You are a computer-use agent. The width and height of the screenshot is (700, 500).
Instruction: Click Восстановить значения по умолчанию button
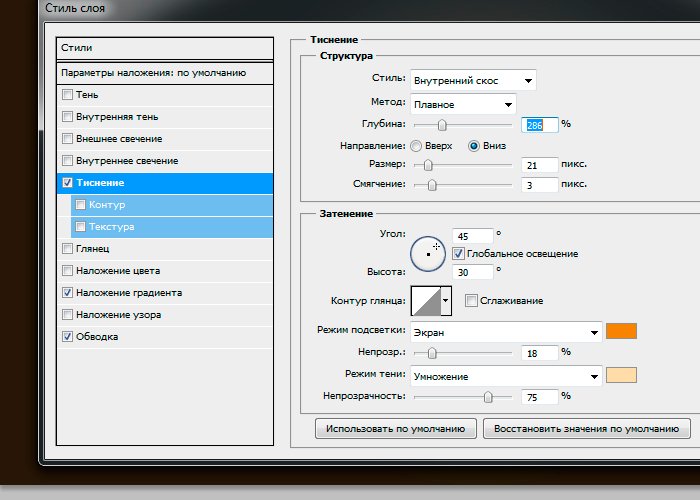tap(586, 429)
